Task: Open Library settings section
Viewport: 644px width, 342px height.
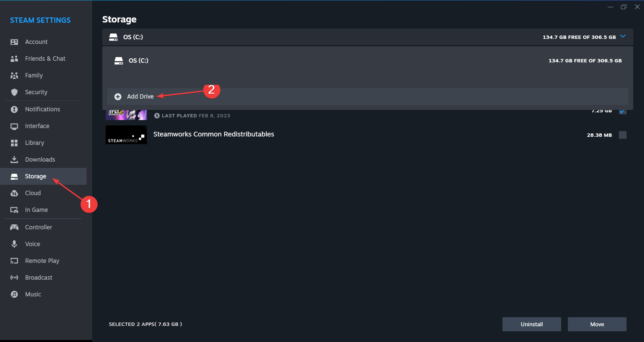Action: coord(43,143)
